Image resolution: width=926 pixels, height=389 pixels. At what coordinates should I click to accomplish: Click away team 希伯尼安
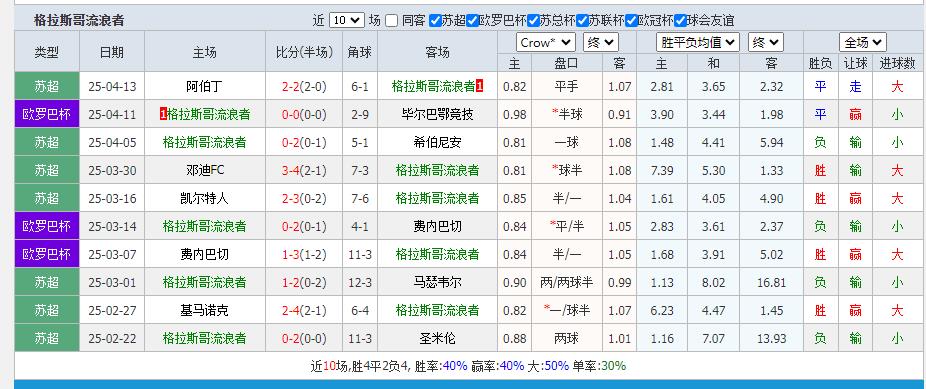[x=437, y=142]
